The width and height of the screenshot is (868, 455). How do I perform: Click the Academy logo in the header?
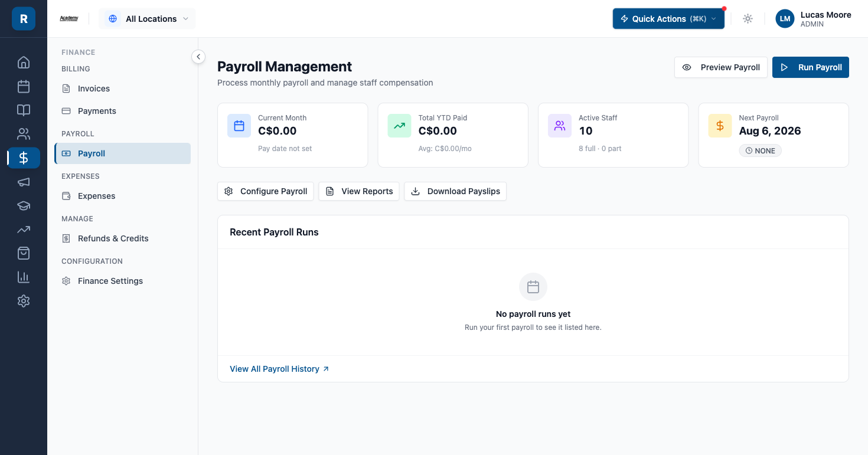pos(69,19)
